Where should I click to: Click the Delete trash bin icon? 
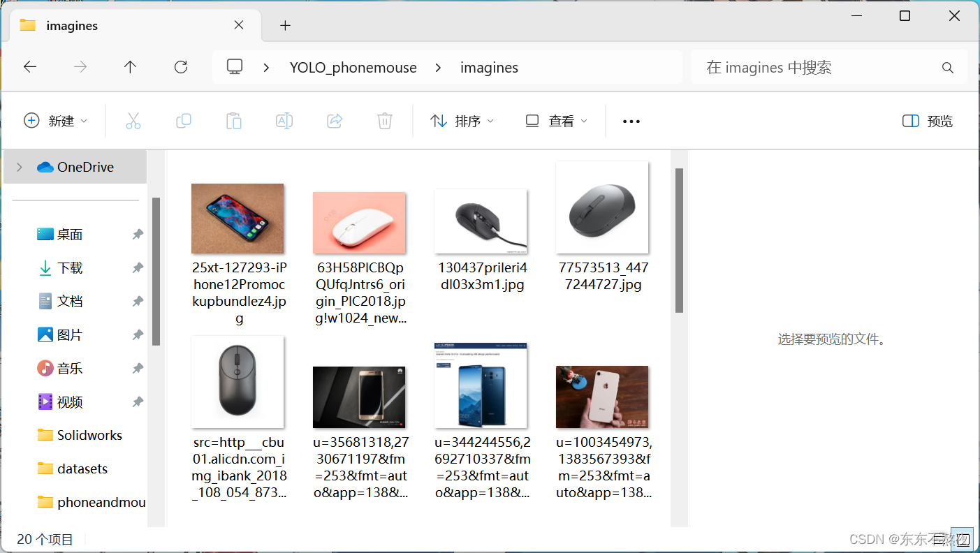pos(385,121)
